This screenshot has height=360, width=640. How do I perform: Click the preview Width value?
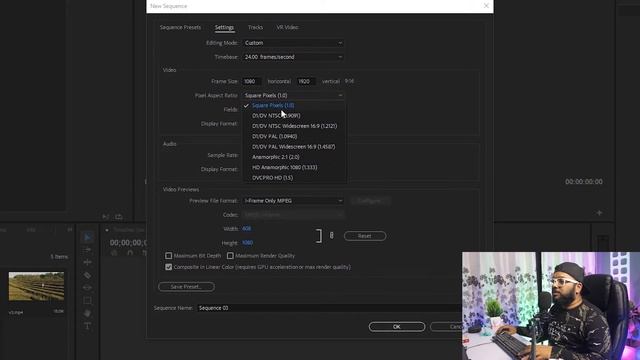point(247,229)
